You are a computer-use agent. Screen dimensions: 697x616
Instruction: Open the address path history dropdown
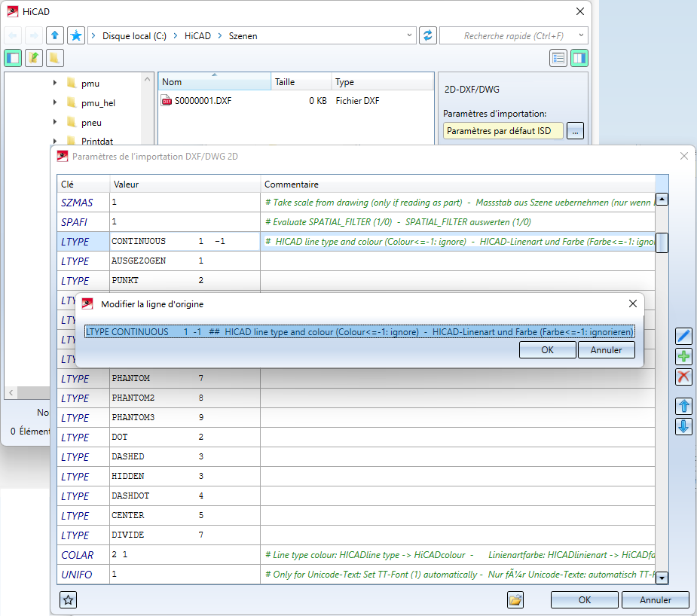[x=409, y=35]
